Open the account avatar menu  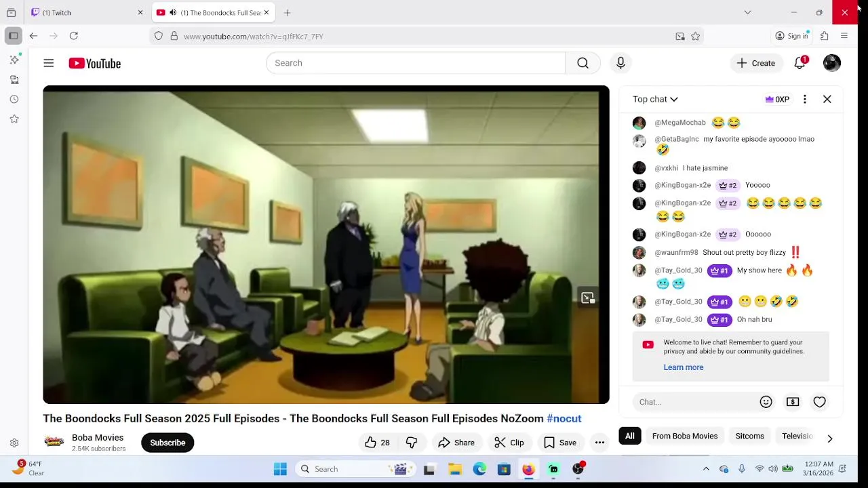(x=832, y=63)
